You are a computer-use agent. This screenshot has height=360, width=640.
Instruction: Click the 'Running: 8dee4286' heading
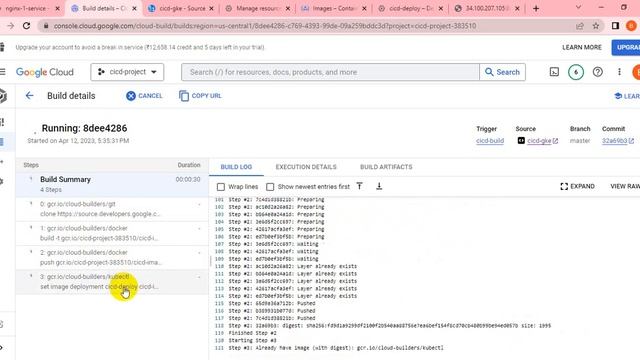coord(84,128)
